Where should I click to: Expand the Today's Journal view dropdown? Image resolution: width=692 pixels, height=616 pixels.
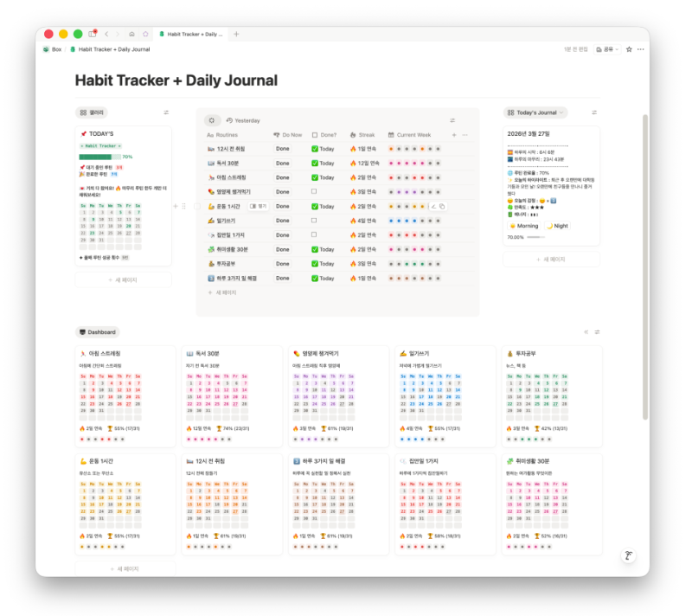click(535, 112)
